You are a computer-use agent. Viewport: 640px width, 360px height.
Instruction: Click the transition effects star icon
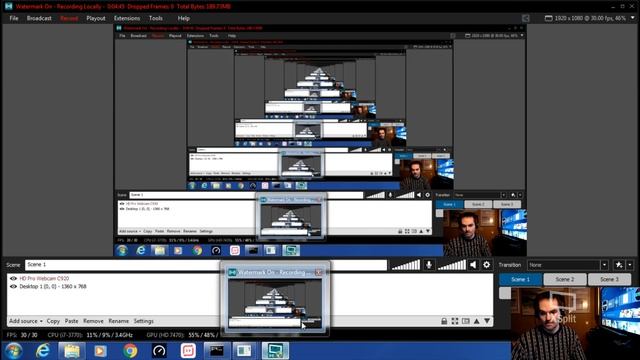click(619, 265)
